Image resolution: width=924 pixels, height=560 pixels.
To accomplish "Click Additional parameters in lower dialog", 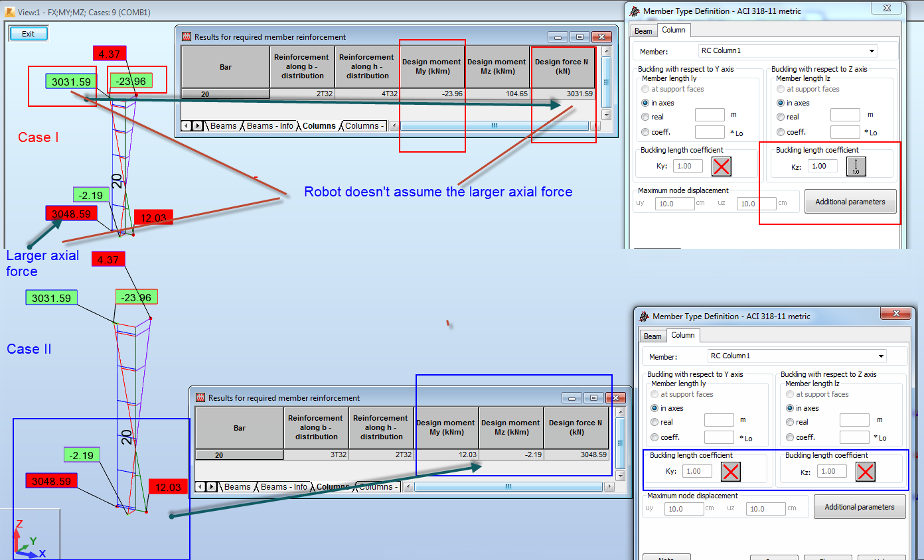I will click(x=860, y=506).
